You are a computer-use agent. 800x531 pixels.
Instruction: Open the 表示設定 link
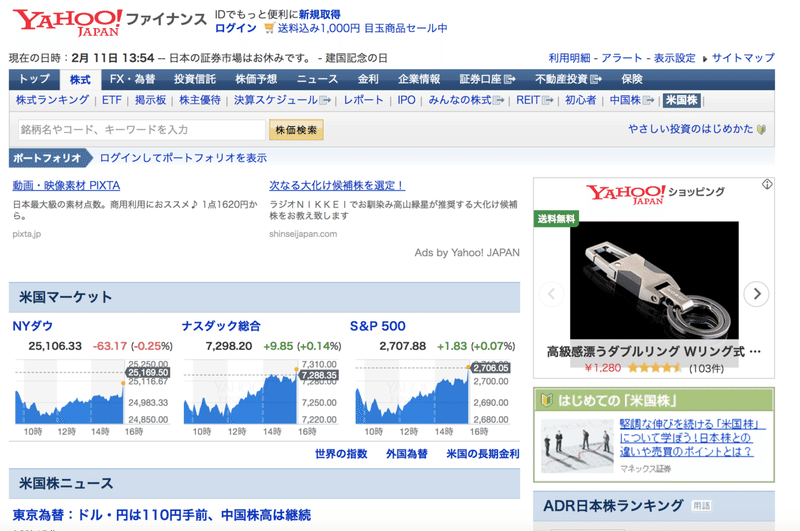click(674, 58)
